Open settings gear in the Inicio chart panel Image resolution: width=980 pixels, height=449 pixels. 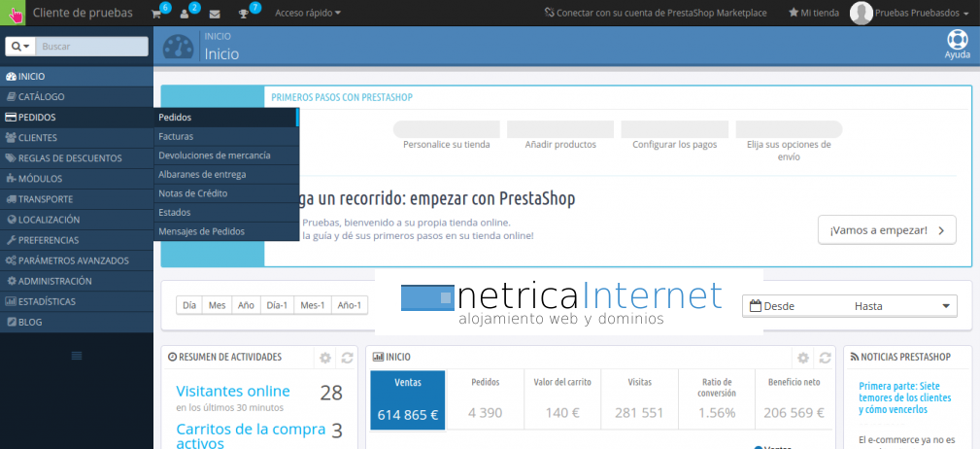[x=803, y=358]
